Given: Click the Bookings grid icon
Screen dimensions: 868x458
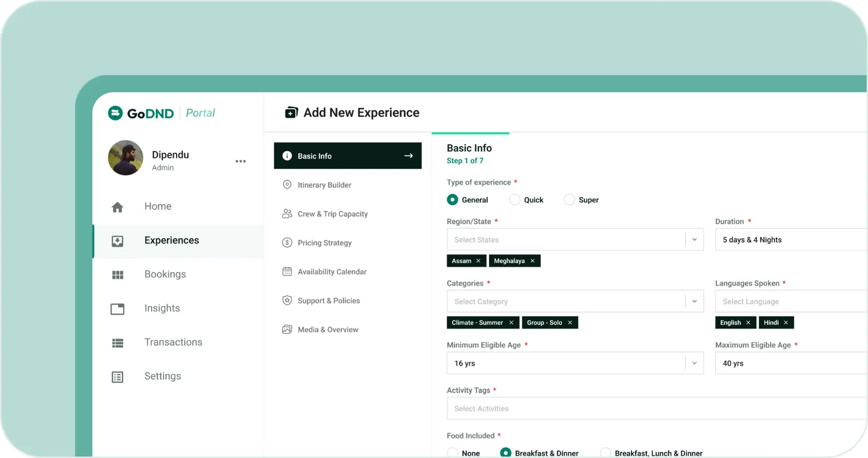Looking at the screenshot, I should 117,275.
